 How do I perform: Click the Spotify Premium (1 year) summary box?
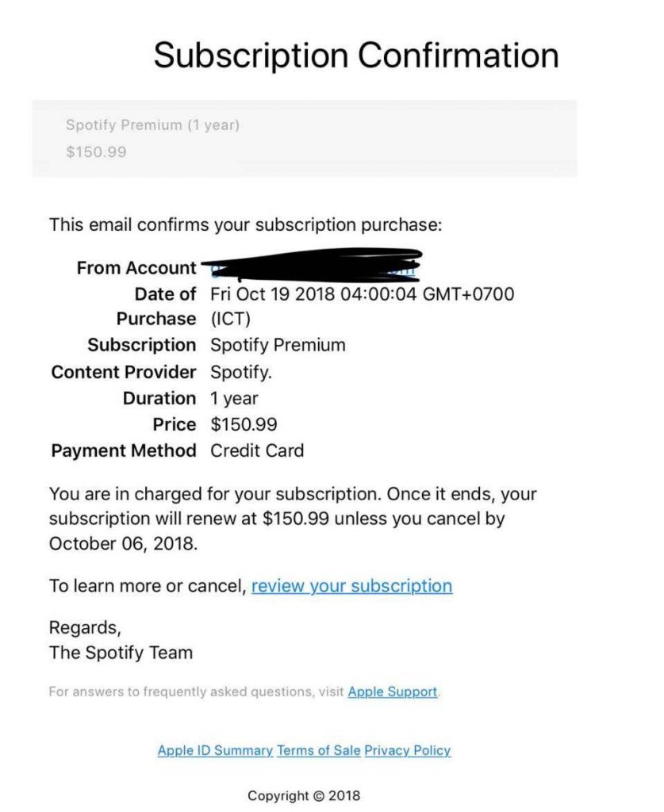305,139
